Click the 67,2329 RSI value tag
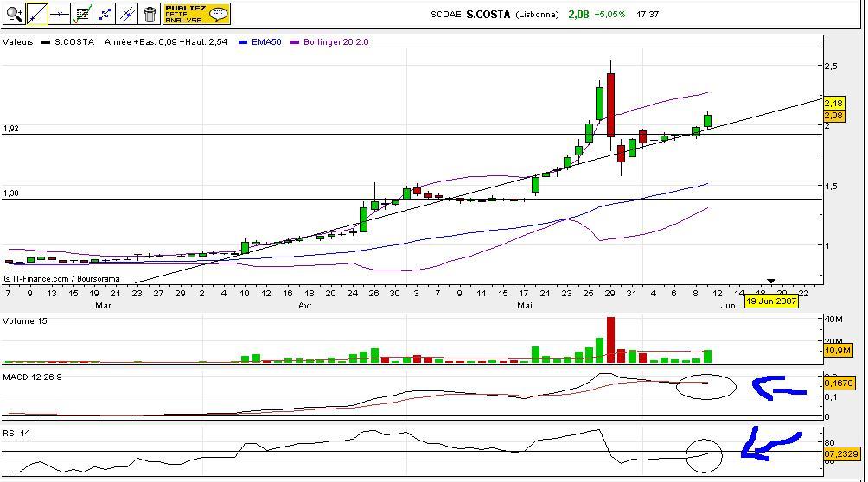868x482 pixels. click(841, 454)
